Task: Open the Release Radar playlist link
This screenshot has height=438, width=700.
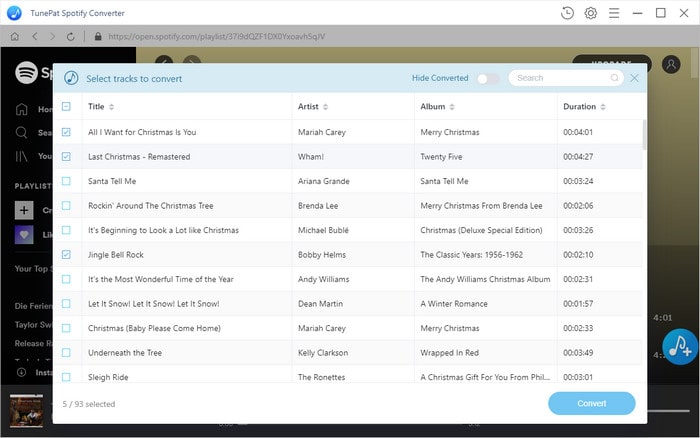Action: coord(34,343)
